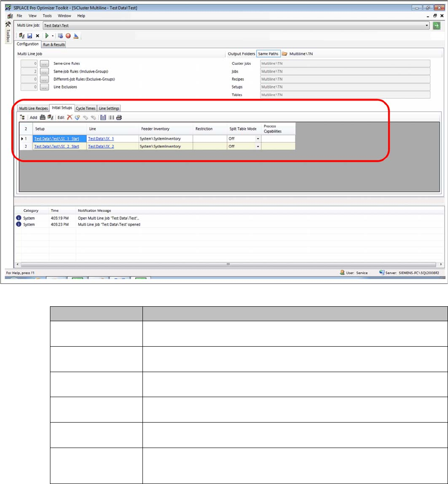Open the Line Settings tab
Viewport: 448px width, 484px height.
click(x=109, y=108)
